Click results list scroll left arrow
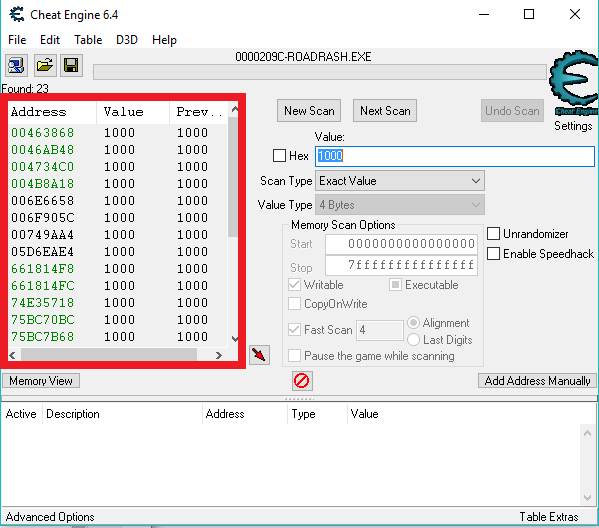This screenshot has width=599, height=528. point(12,355)
